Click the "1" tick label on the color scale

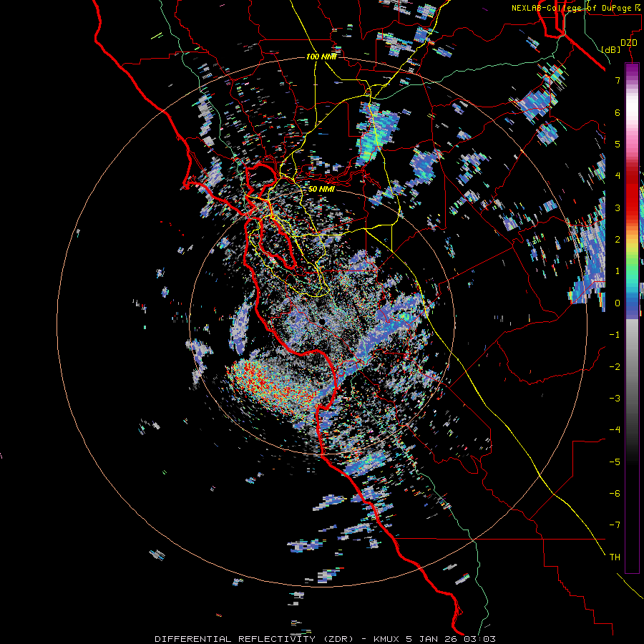618,271
